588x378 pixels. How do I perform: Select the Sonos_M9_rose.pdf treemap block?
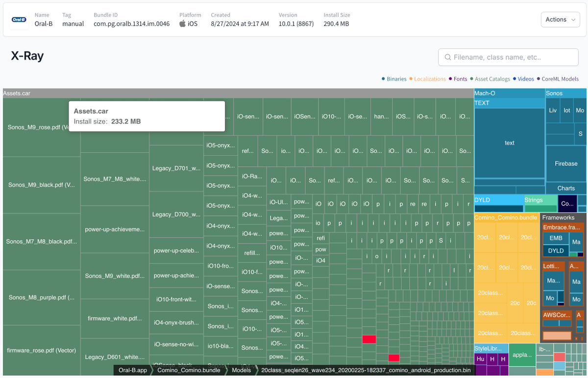click(42, 127)
